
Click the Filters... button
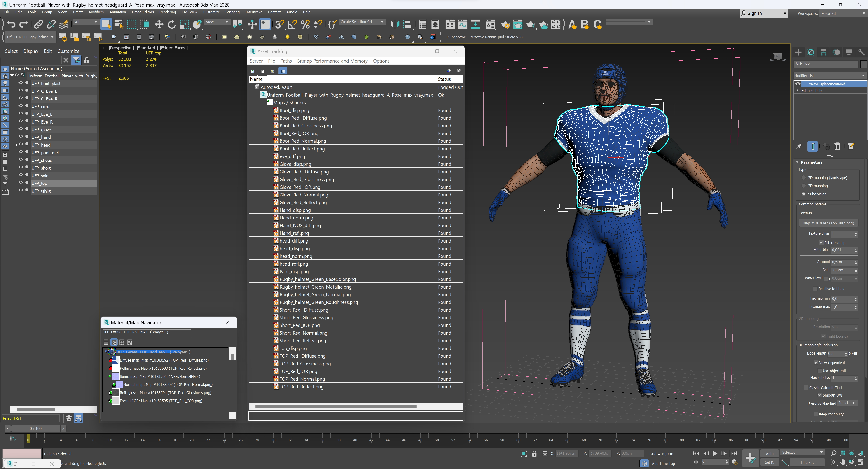tap(807, 462)
